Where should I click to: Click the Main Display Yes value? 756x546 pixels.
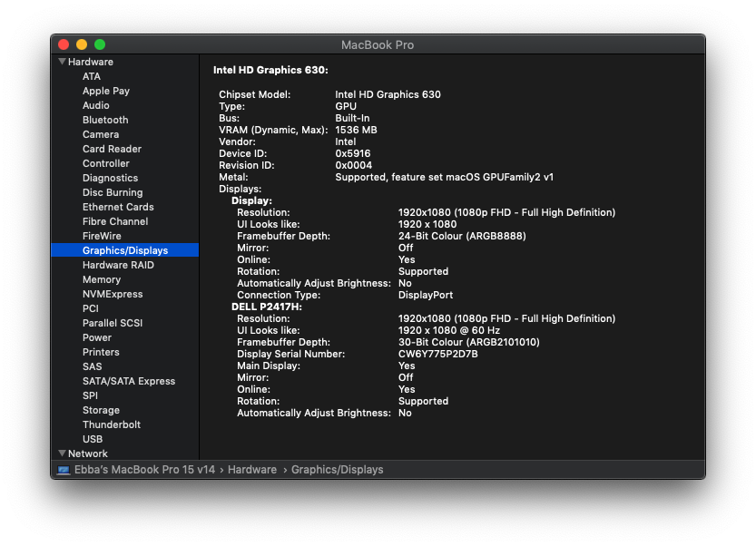[407, 366]
